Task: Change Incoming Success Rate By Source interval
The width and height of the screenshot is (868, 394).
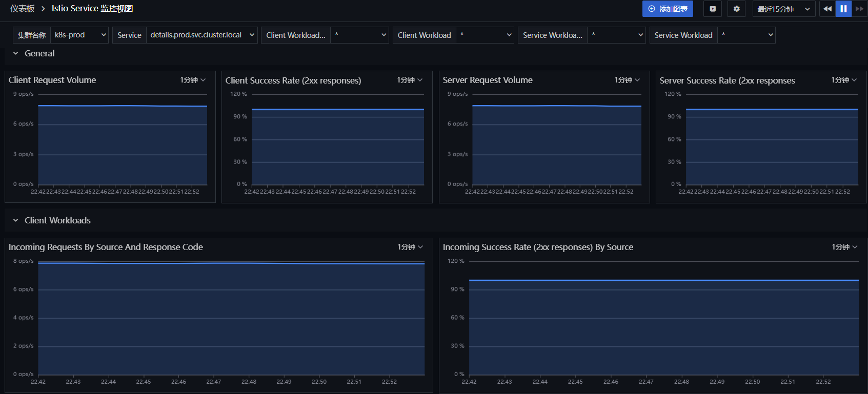Action: [844, 247]
